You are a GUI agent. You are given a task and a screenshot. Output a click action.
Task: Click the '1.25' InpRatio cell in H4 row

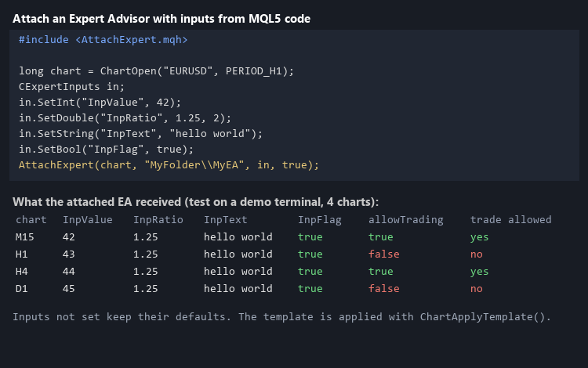tap(146, 272)
